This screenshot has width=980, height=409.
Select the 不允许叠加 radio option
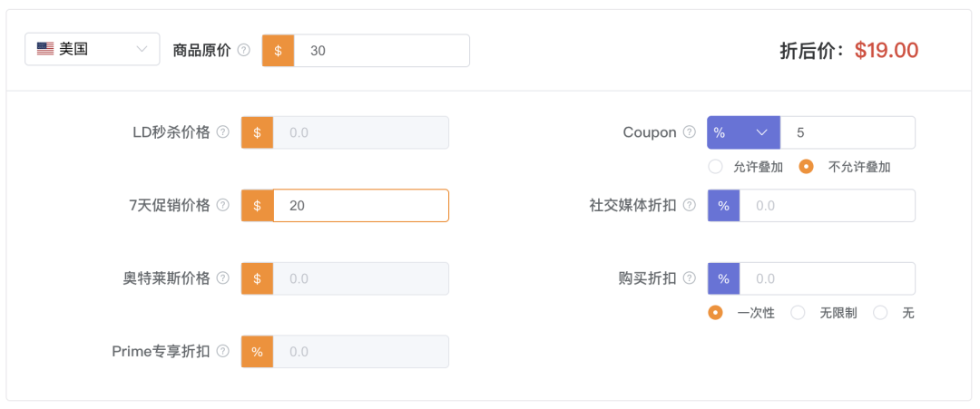pos(806,167)
